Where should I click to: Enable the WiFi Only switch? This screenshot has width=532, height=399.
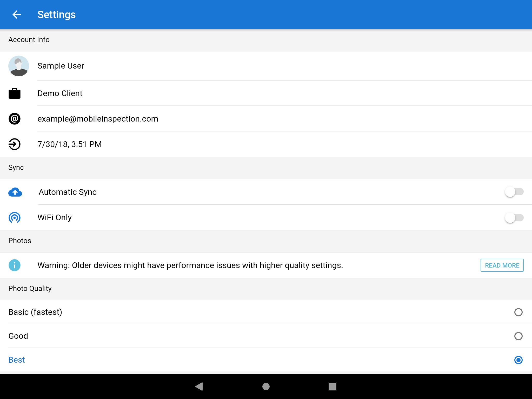click(514, 217)
